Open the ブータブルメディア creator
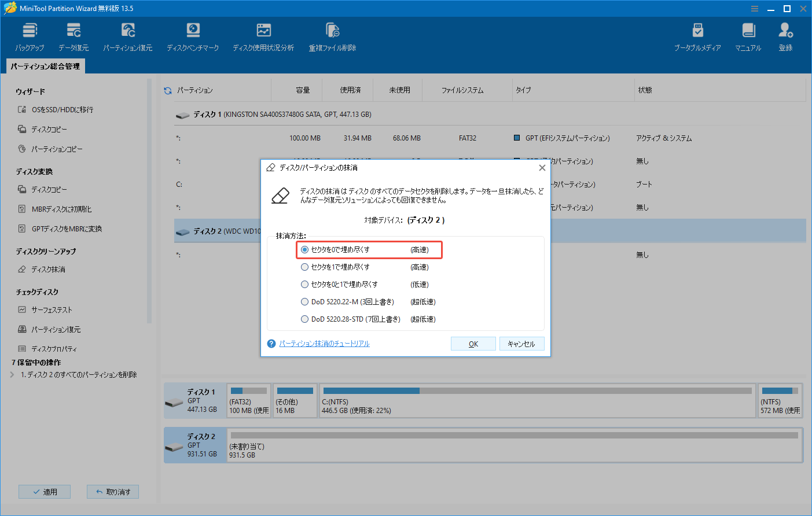 pos(697,35)
